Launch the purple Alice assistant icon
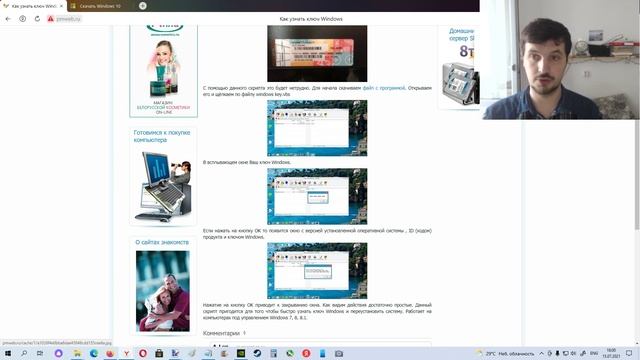 coord(58,353)
